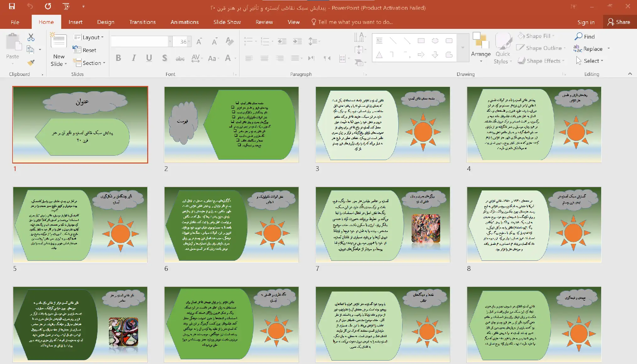Screen dimensions: 637x364
Task: Toggle Italic formatting
Action: click(x=134, y=58)
